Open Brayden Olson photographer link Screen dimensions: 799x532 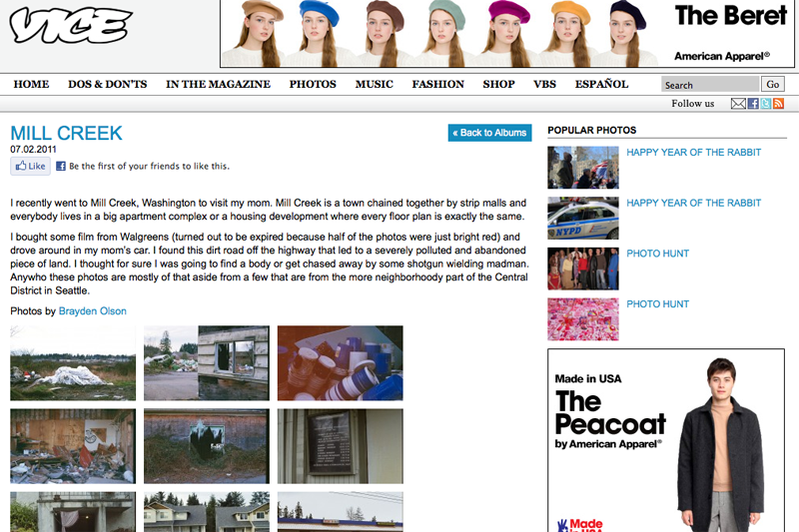(x=92, y=311)
